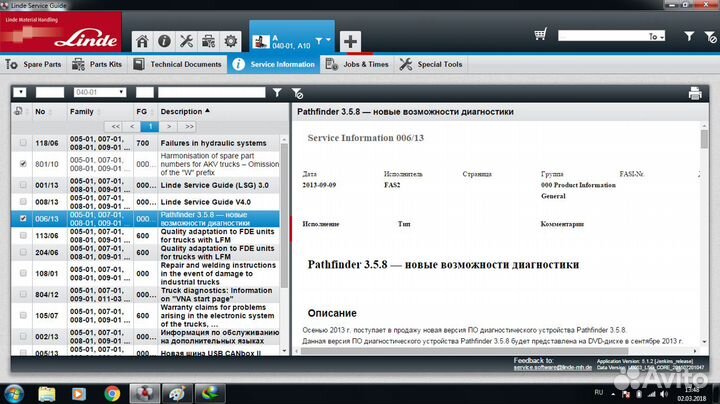720x404 pixels.
Task: Sort by Description column header
Action: (185, 112)
